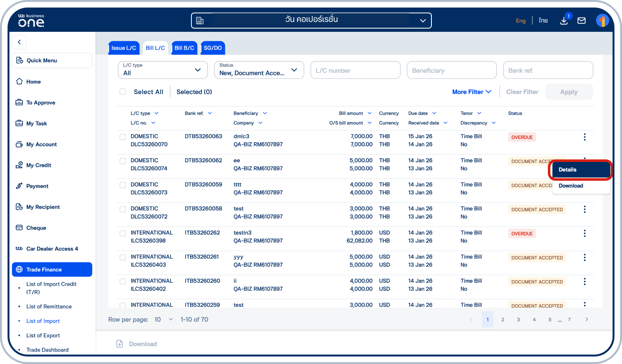Tick the Select All checkbox
The width and height of the screenshot is (622, 364).
tap(123, 92)
